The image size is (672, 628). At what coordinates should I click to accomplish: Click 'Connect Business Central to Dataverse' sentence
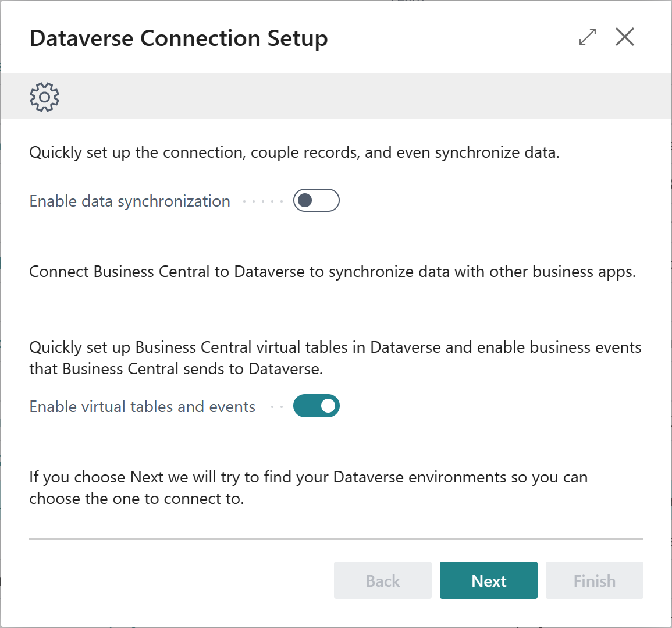[x=333, y=272]
